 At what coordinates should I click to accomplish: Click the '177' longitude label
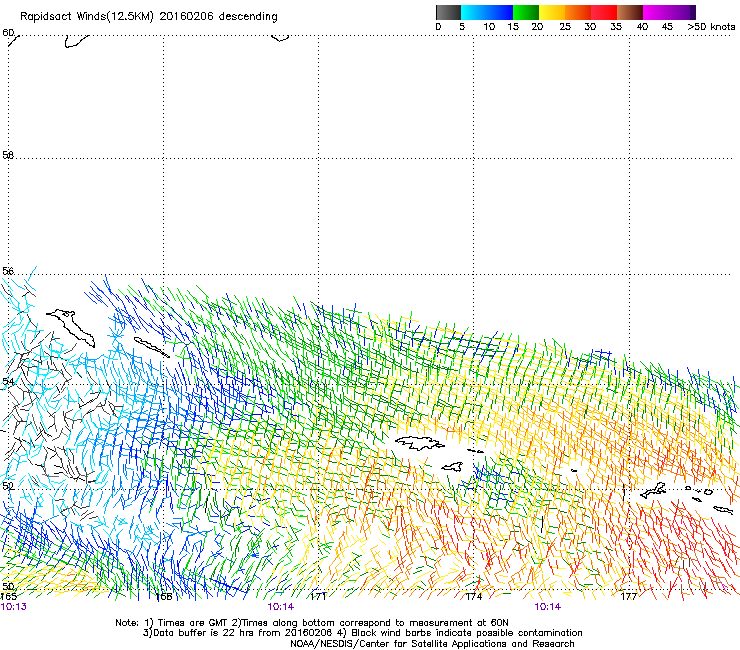point(629,597)
